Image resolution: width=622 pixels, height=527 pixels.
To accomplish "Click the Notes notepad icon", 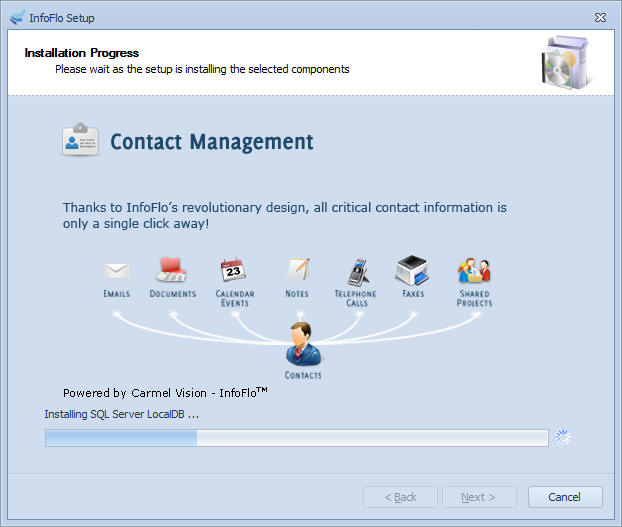I will tap(298, 270).
